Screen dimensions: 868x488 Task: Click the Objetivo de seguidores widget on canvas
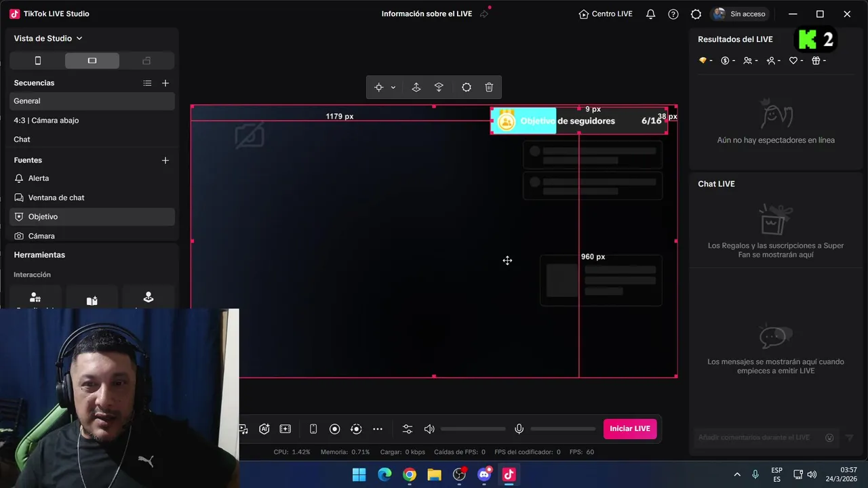[x=579, y=121]
